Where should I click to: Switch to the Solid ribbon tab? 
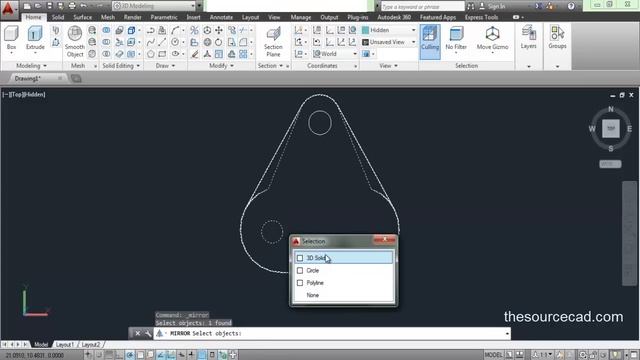[x=58, y=17]
